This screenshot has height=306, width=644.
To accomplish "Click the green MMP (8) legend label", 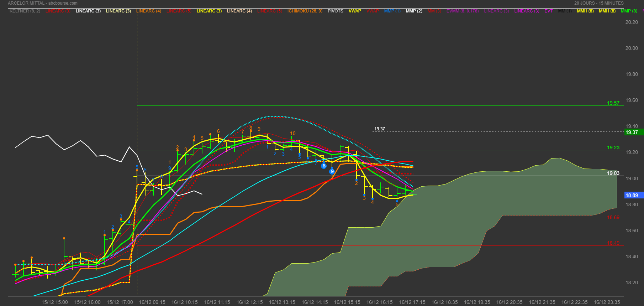I will (629, 11).
